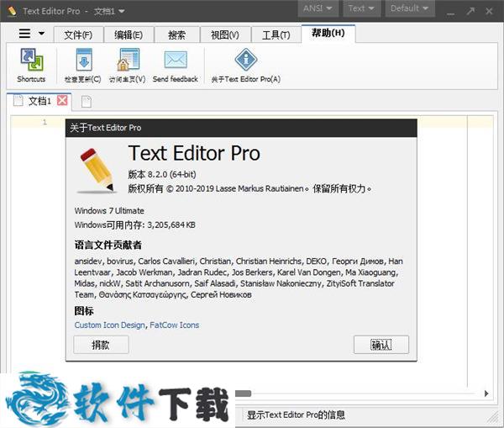Open the FatCow Icons link
The image size is (504, 428).
(174, 325)
